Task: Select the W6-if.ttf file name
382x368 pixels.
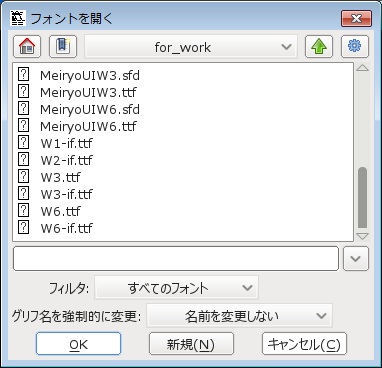Action: (66, 228)
